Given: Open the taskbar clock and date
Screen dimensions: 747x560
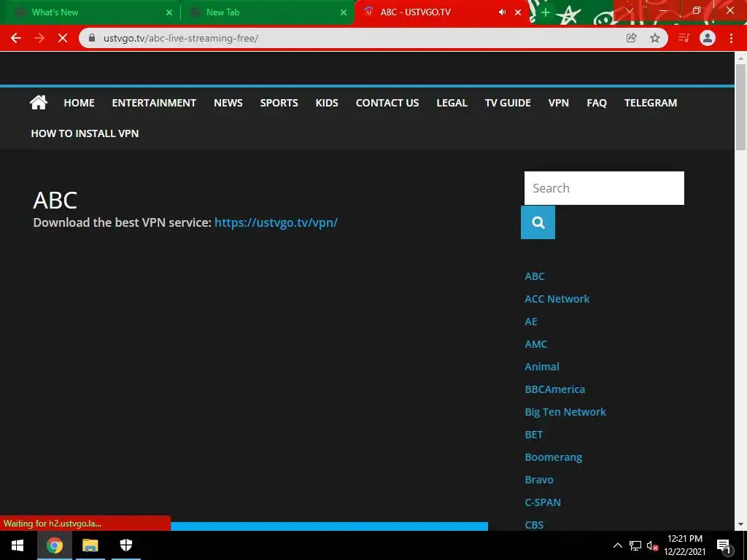Looking at the screenshot, I should click(685, 545).
